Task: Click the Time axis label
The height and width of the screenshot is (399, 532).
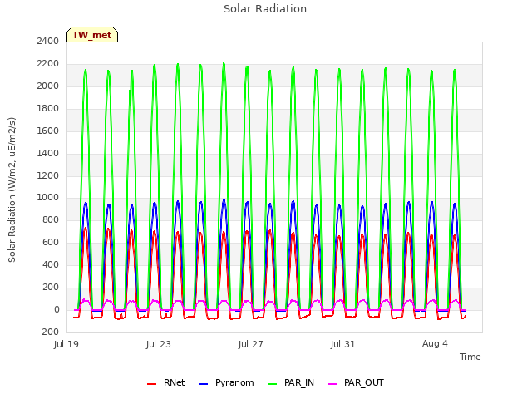Action: pyautogui.click(x=470, y=357)
